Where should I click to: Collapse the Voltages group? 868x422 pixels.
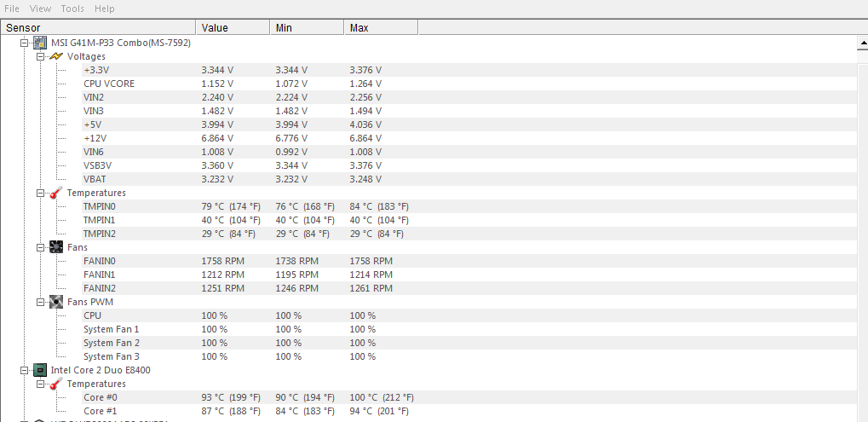click(40, 56)
